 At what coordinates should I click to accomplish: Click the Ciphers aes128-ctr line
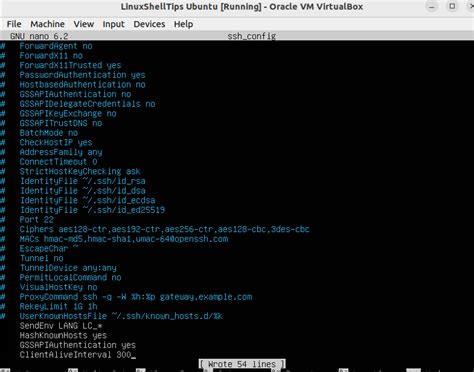(164, 230)
